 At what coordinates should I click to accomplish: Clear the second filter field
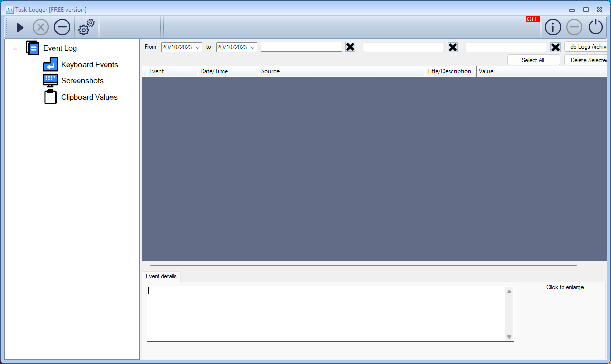pos(453,47)
